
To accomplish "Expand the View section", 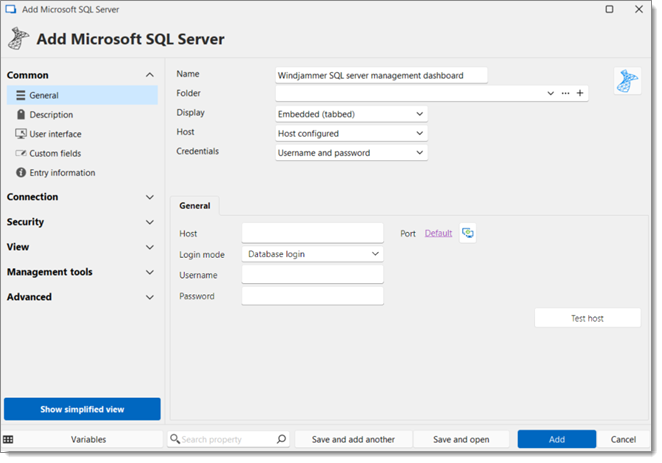I will pyautogui.click(x=149, y=247).
